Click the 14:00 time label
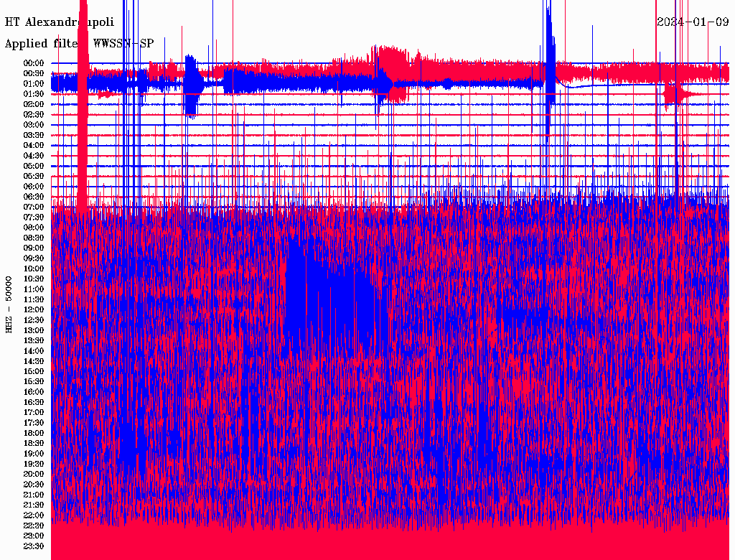The width and height of the screenshot is (735, 560). click(34, 351)
